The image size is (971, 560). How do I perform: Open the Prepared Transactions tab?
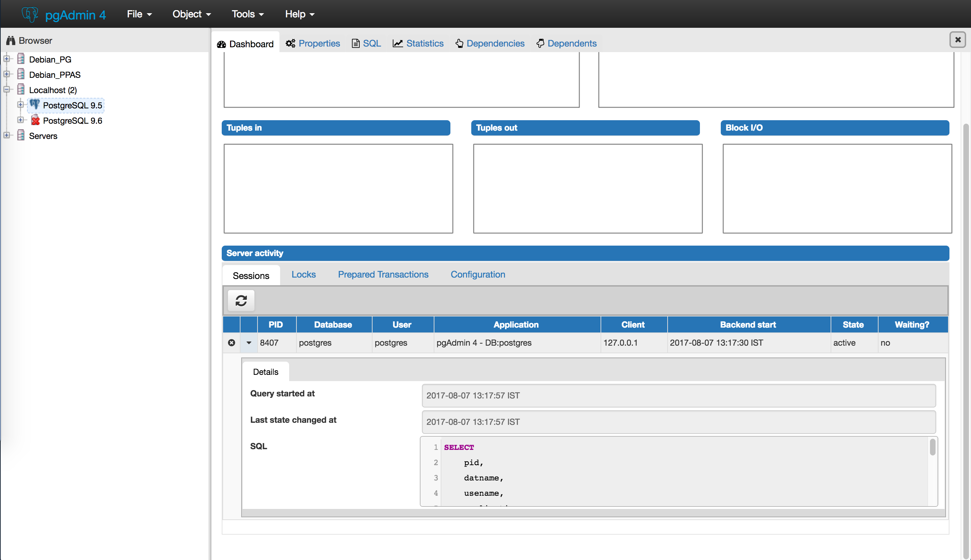pyautogui.click(x=383, y=274)
